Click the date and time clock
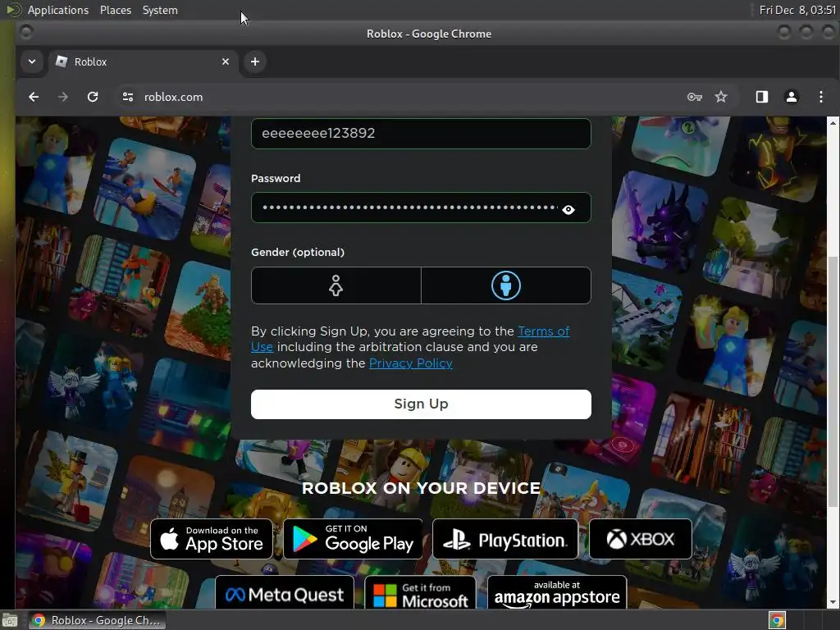840x630 pixels. [x=797, y=10]
